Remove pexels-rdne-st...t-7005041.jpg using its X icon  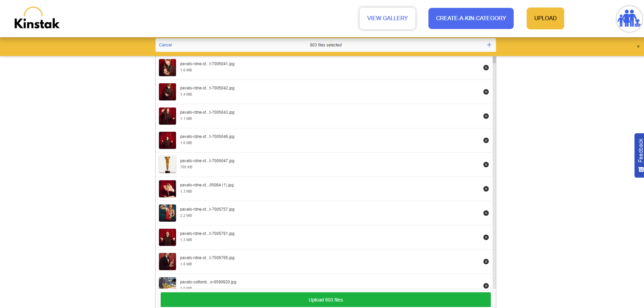point(486,68)
